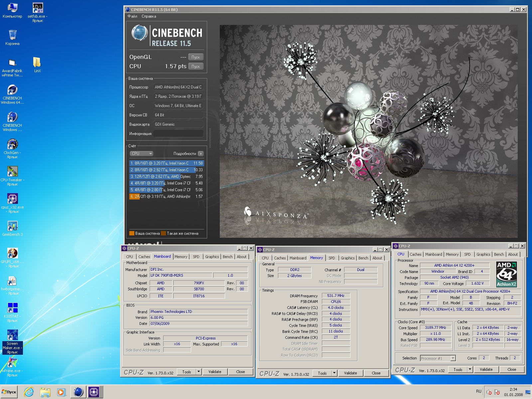The height and width of the screenshot is (399, 532).
Task: Open the K10STAT shortcut icon
Action: click(12, 313)
